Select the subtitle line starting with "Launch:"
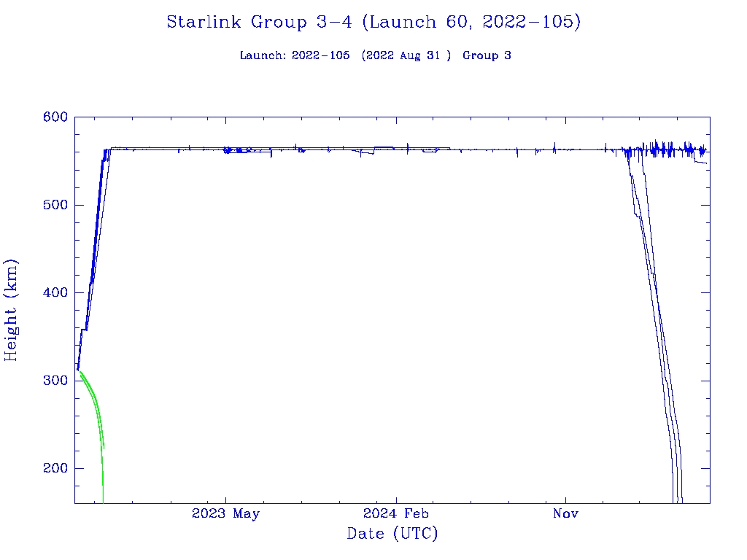 (376, 55)
